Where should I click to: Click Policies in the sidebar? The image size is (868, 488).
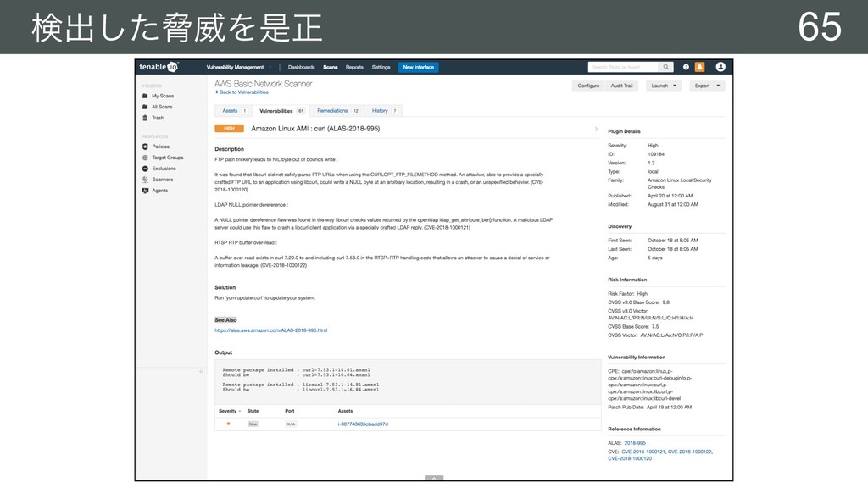coord(160,147)
